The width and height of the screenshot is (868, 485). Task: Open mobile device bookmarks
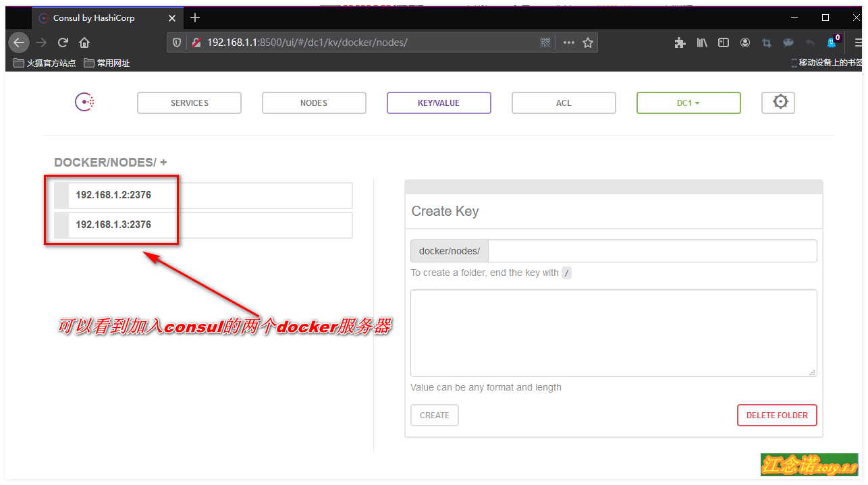point(827,63)
